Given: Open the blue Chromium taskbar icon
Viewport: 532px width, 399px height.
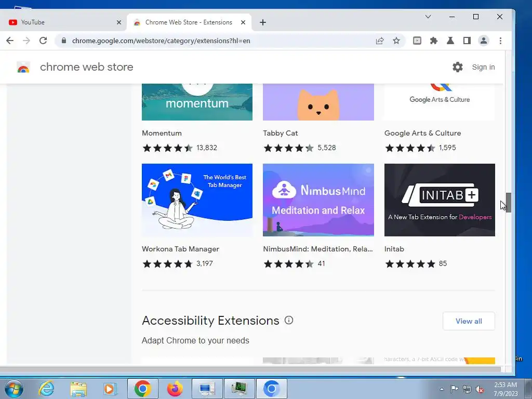Looking at the screenshot, I should tap(271, 389).
